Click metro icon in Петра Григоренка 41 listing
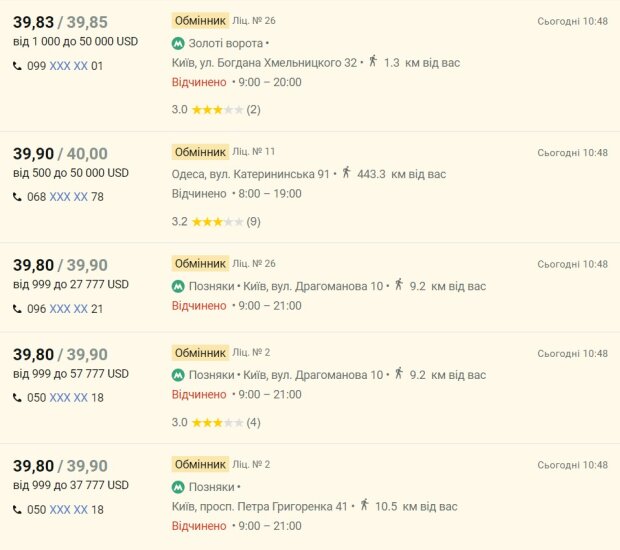The image size is (620, 550). pyautogui.click(x=178, y=487)
